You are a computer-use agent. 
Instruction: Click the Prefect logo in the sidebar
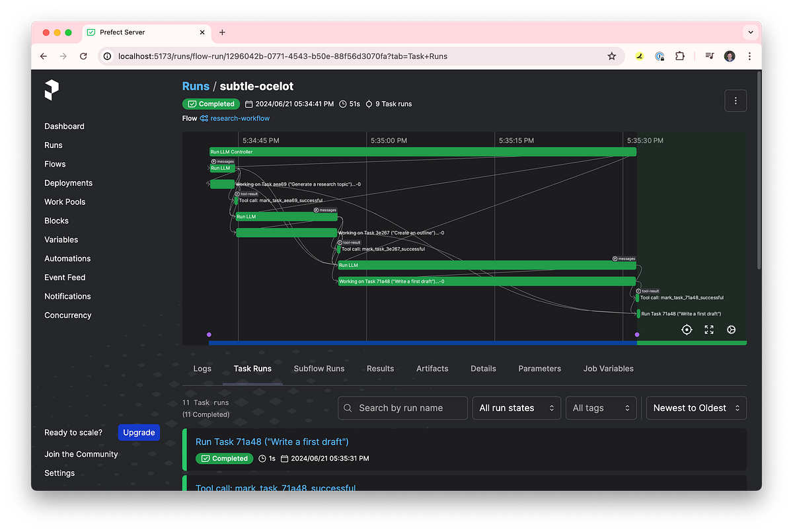coord(52,91)
